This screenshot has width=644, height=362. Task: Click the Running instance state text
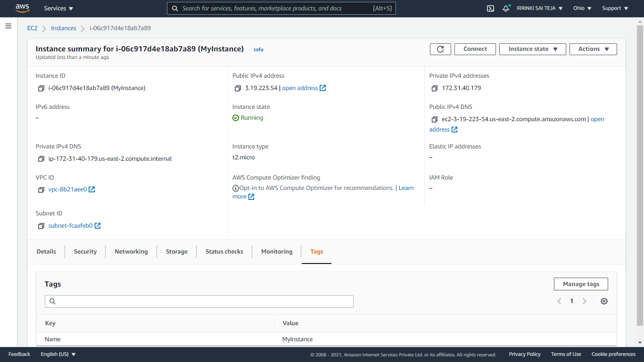(x=252, y=118)
